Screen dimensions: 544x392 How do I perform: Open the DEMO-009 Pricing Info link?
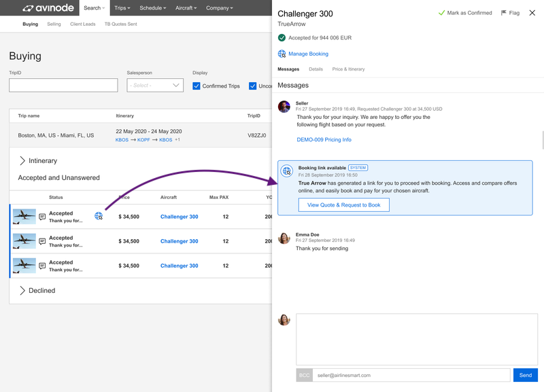pos(324,140)
